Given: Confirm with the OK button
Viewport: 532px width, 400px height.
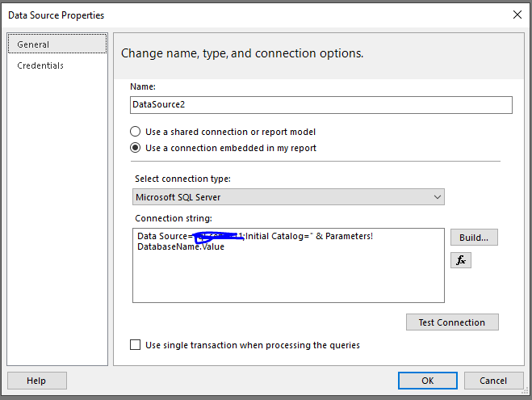Looking at the screenshot, I should (x=428, y=381).
